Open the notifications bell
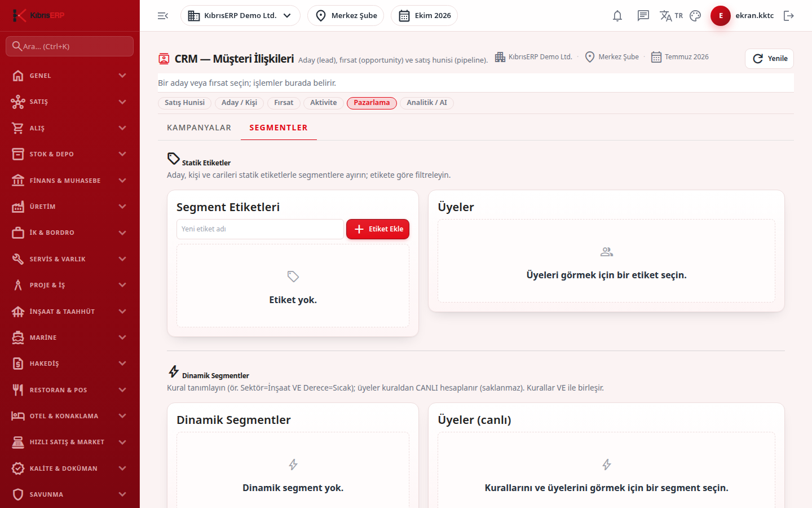 [617, 16]
